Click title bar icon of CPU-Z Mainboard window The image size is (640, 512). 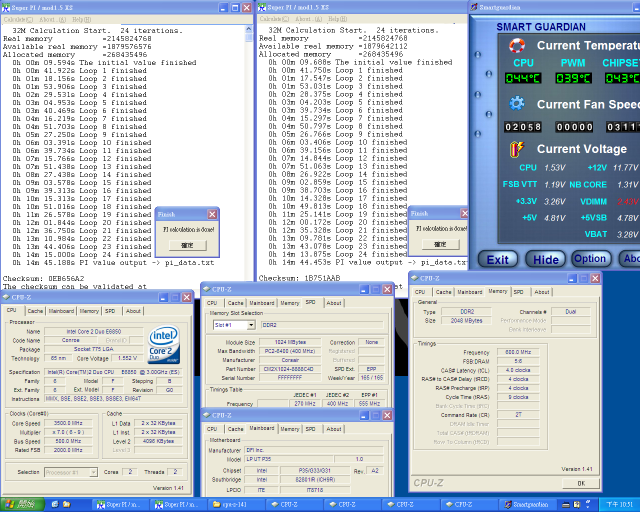click(x=207, y=415)
